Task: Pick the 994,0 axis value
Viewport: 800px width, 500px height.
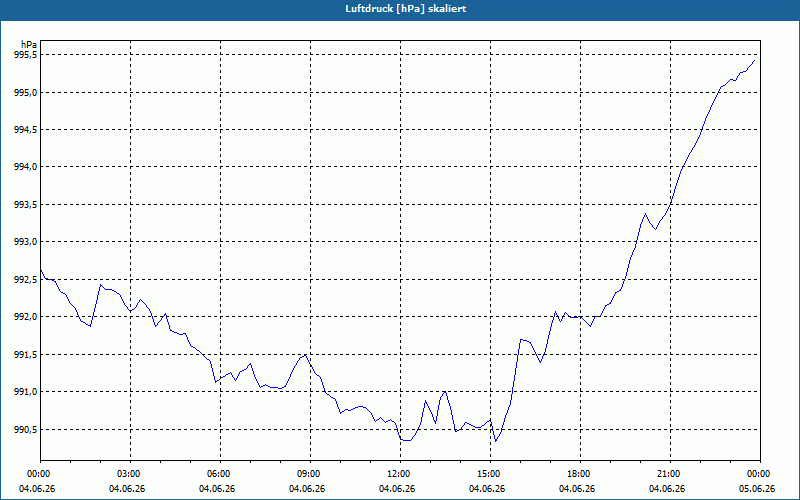Action: [25, 167]
